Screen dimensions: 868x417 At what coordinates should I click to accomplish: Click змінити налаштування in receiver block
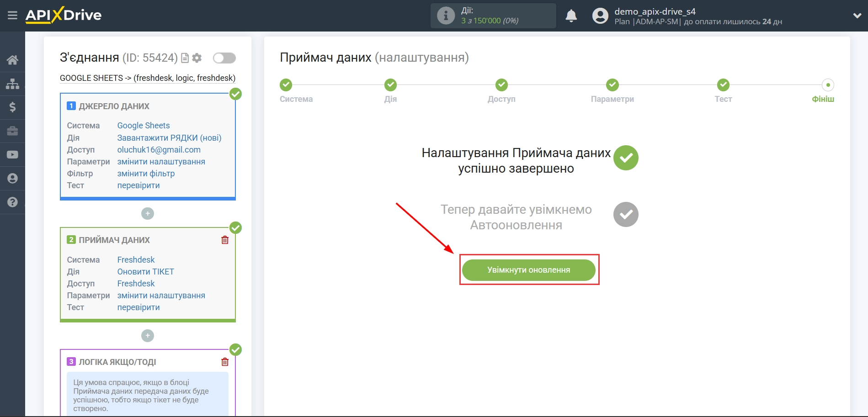pos(161,296)
